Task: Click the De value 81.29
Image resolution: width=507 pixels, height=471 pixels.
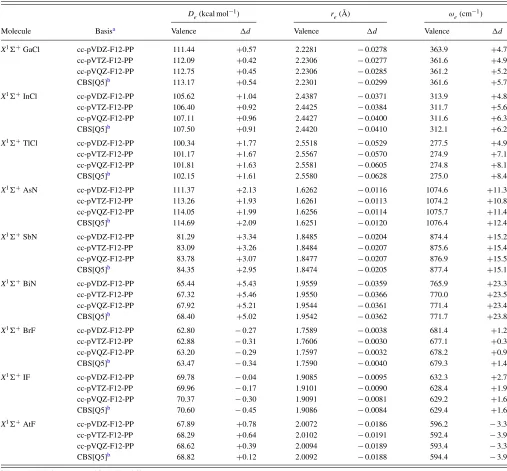Action: 186,237
